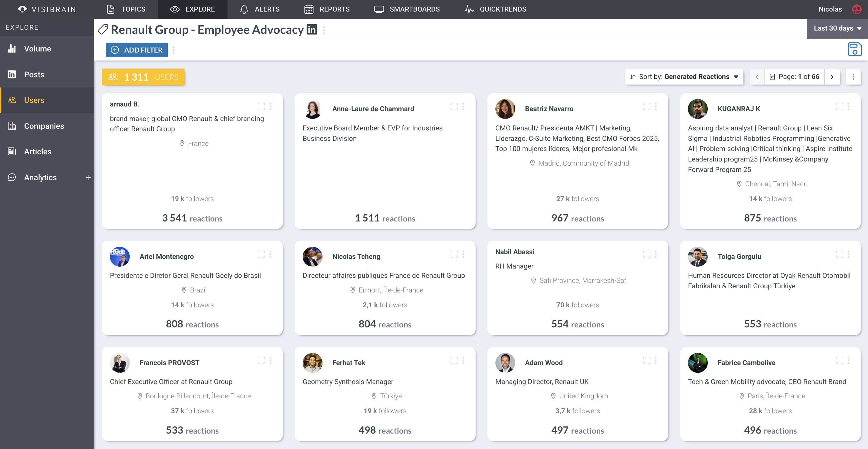868x449 pixels.
Task: Open Articles in the sidebar
Action: (47, 152)
